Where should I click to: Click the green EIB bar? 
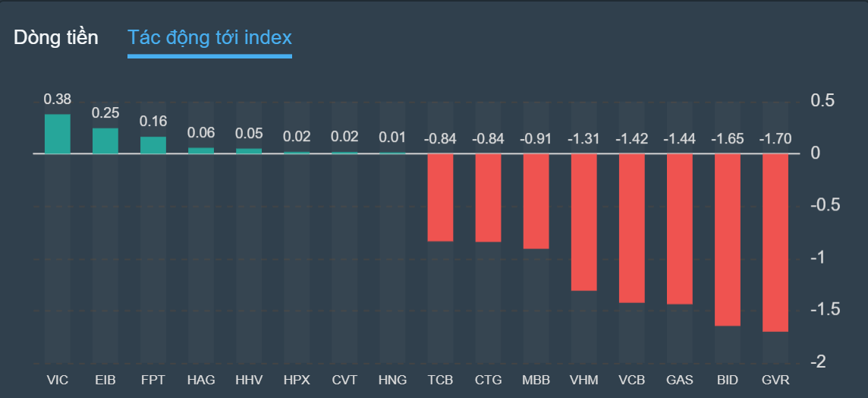pyautogui.click(x=105, y=141)
